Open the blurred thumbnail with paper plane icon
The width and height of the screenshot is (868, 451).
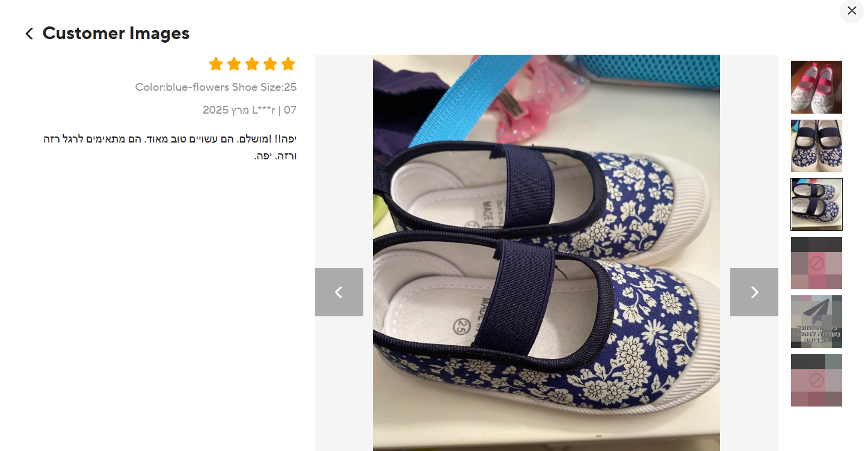tap(816, 322)
